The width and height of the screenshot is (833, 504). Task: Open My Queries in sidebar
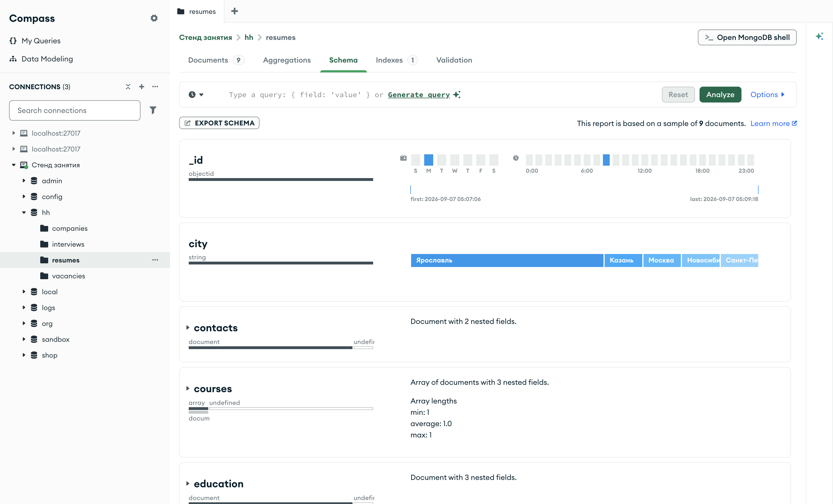[x=35, y=40]
